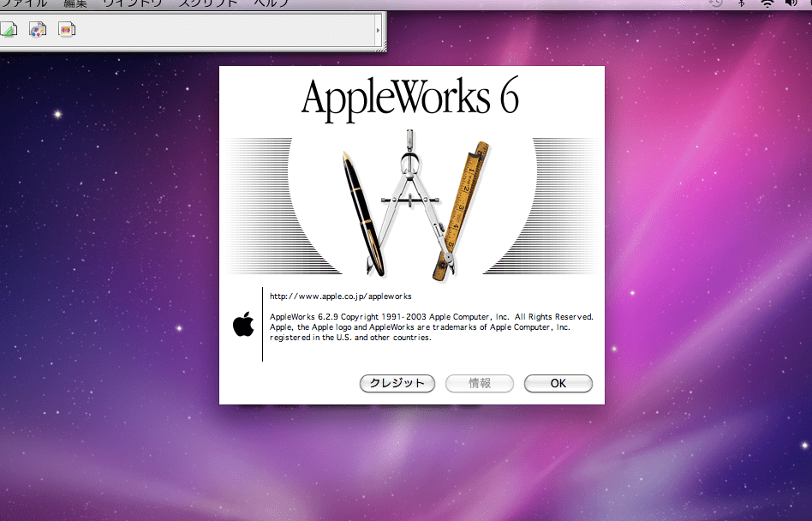The width and height of the screenshot is (812, 521).
Task: Click the AppleWorks 6.2.9 copyright line
Action: point(432,316)
